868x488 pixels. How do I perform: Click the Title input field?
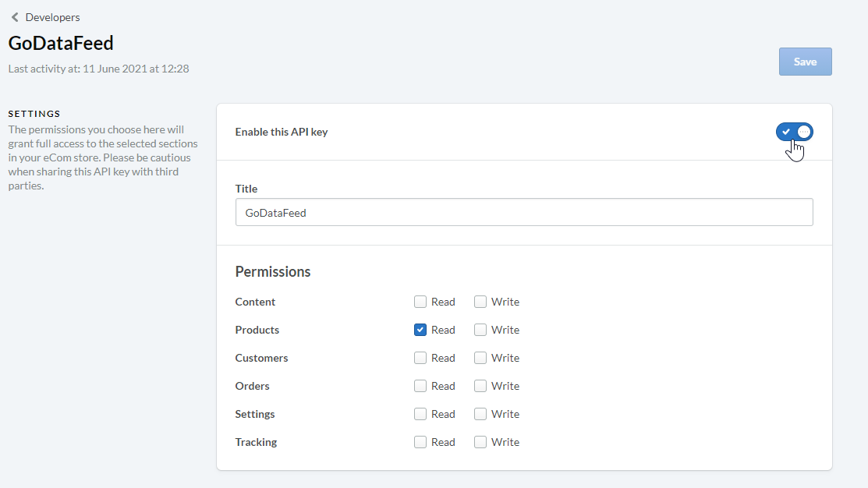[523, 213]
